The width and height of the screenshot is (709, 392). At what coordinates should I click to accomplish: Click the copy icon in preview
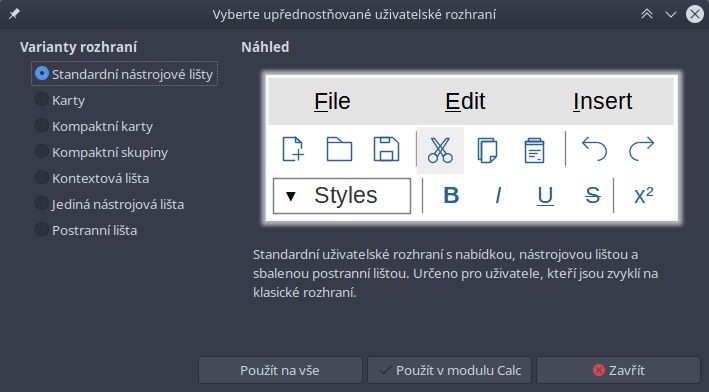(x=487, y=150)
